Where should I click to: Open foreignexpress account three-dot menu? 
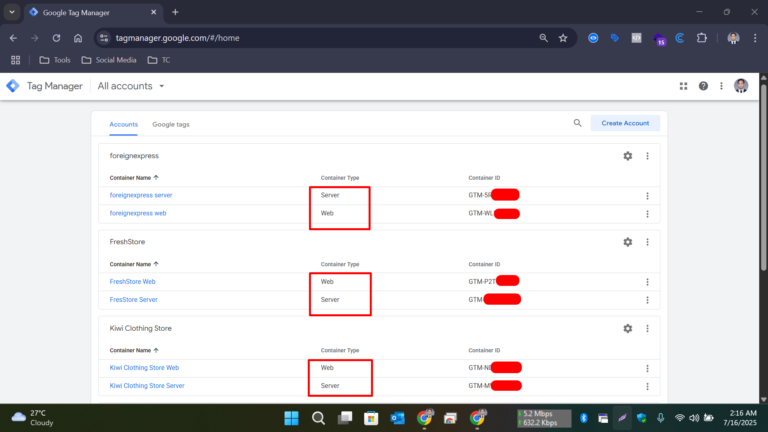(648, 156)
